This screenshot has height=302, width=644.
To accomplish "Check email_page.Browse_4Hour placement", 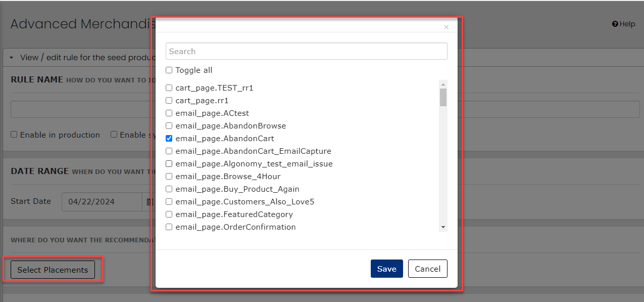I will tap(169, 176).
